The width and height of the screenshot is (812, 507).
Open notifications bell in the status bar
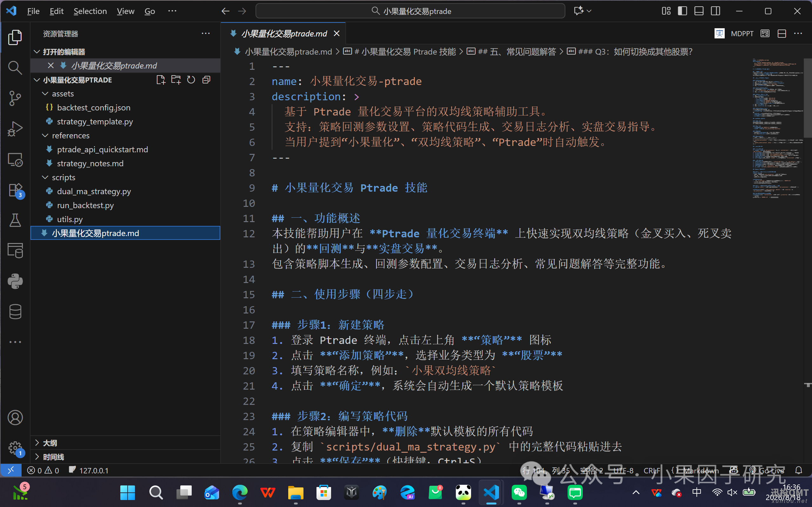coord(799,471)
